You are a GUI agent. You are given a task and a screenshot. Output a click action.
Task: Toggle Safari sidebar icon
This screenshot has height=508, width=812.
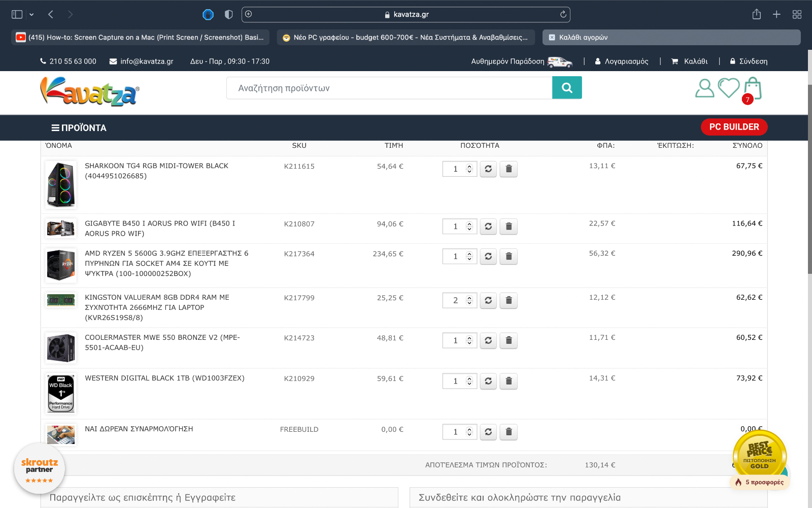[x=17, y=14]
